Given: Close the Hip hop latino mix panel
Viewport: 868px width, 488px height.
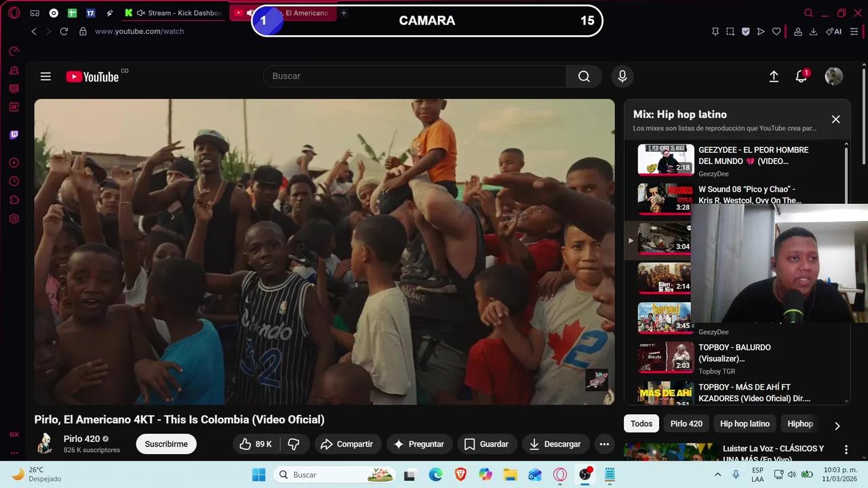Looking at the screenshot, I should click(835, 119).
